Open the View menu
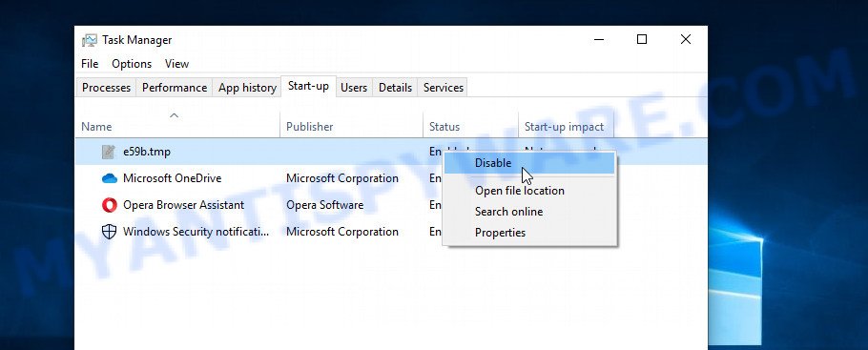The width and height of the screenshot is (868, 350). 176,64
